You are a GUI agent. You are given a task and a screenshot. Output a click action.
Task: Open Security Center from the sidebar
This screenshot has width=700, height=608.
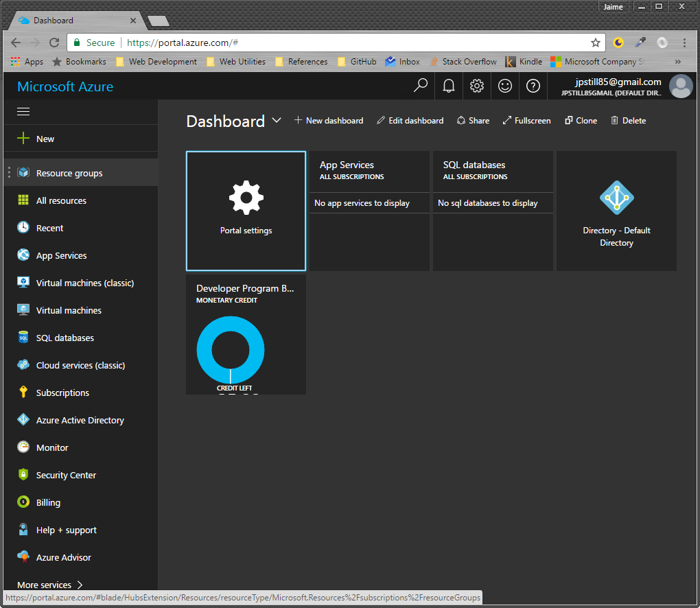click(66, 475)
